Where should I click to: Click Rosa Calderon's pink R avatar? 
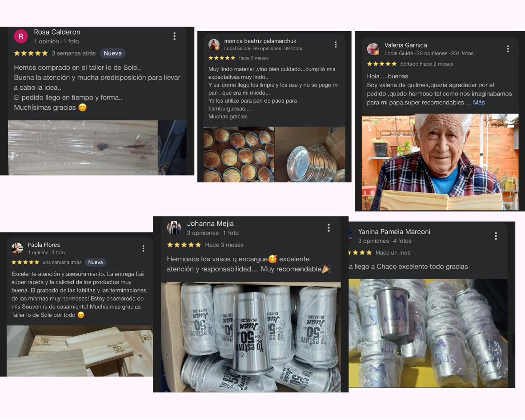pyautogui.click(x=21, y=36)
